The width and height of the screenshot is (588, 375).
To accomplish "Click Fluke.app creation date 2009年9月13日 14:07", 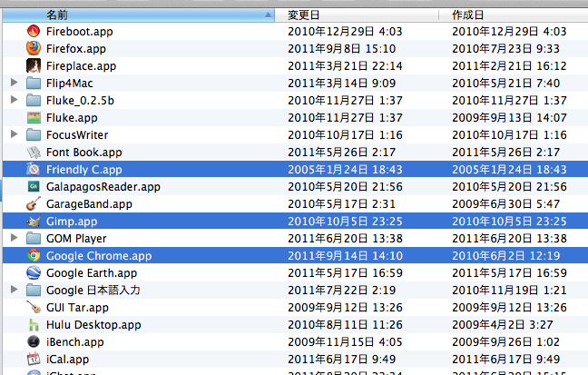I will click(x=509, y=118).
